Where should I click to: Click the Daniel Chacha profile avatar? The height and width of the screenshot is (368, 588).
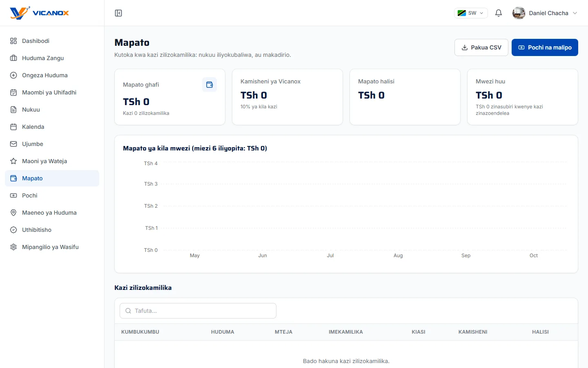(519, 13)
